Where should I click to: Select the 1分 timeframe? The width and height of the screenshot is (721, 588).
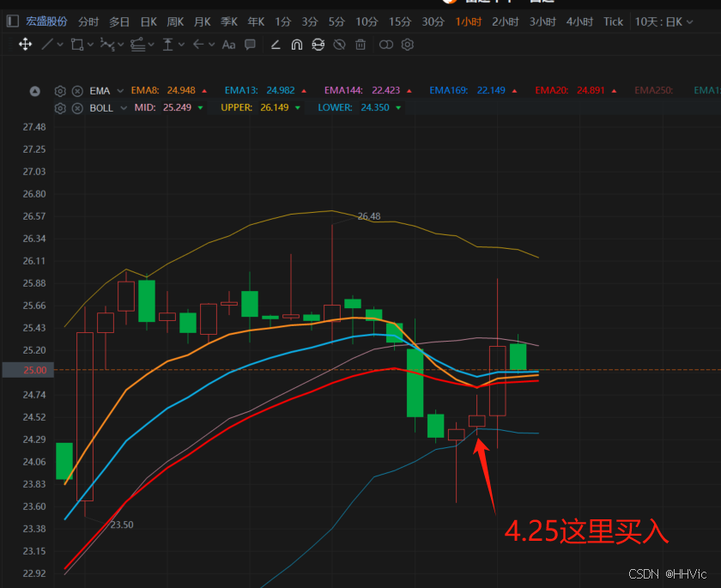[283, 21]
